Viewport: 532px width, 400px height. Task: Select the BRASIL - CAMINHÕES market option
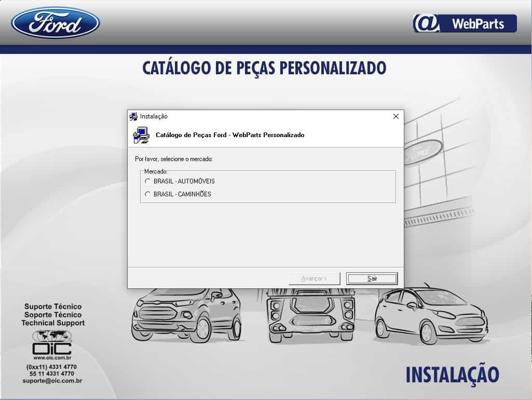[147, 194]
